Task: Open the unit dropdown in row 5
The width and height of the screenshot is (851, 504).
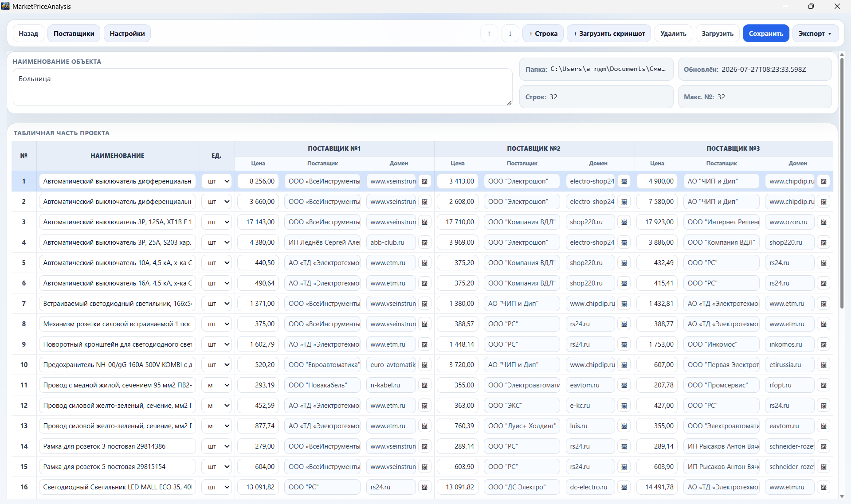Action: point(217,263)
